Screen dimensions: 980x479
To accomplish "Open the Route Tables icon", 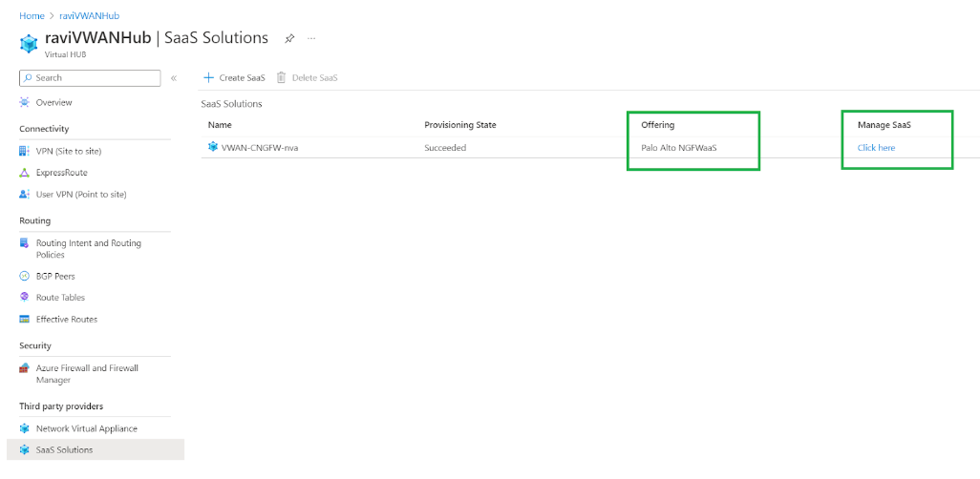I will [x=25, y=298].
